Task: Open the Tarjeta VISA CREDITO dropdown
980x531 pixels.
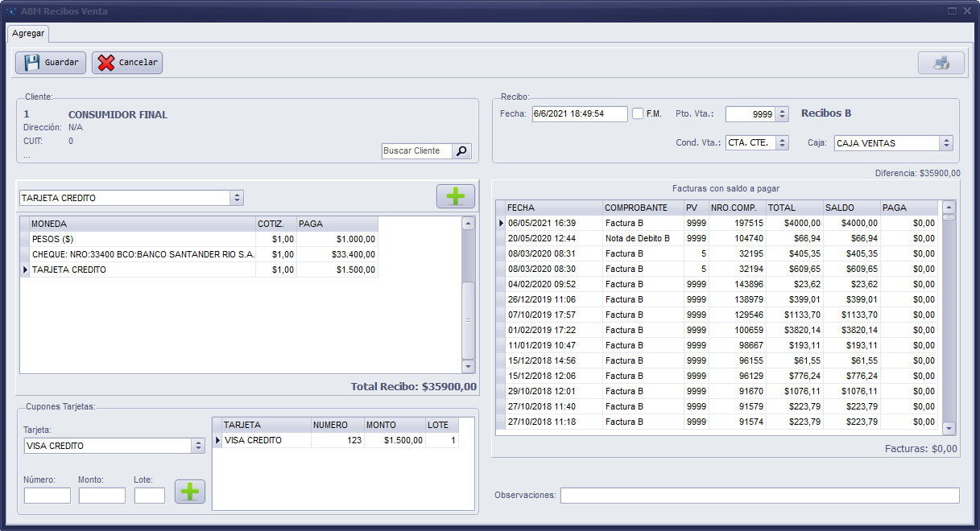Action: (x=198, y=446)
